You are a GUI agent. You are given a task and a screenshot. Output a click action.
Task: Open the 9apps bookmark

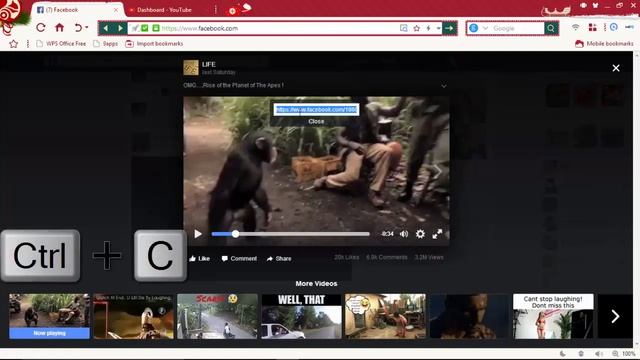(106, 43)
